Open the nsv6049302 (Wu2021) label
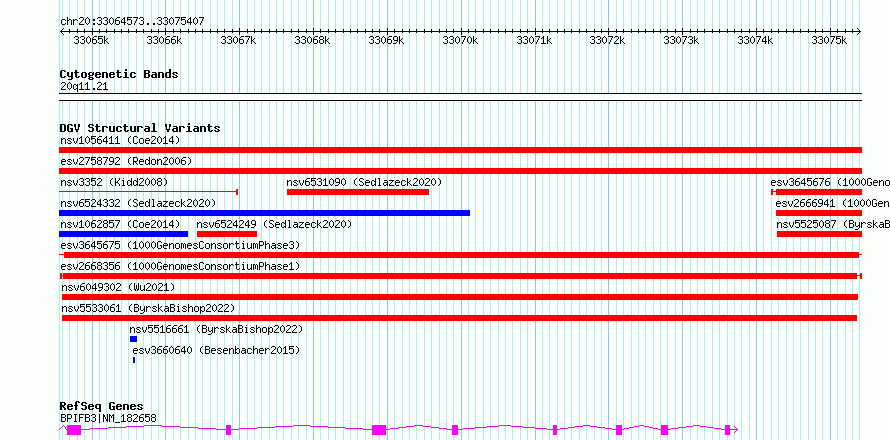Screen dimensions: 890x440 [118, 287]
